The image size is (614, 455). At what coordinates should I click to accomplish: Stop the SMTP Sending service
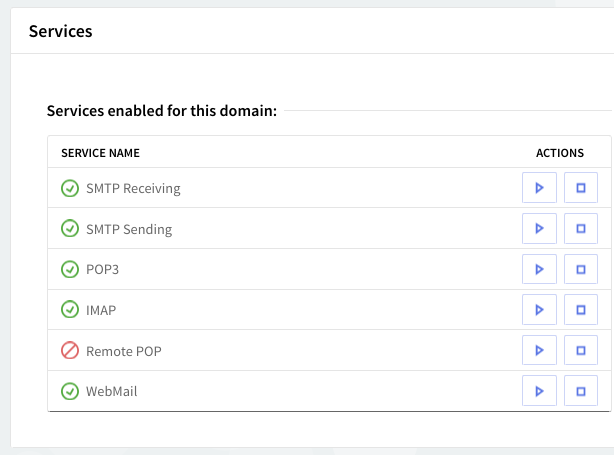(x=580, y=229)
